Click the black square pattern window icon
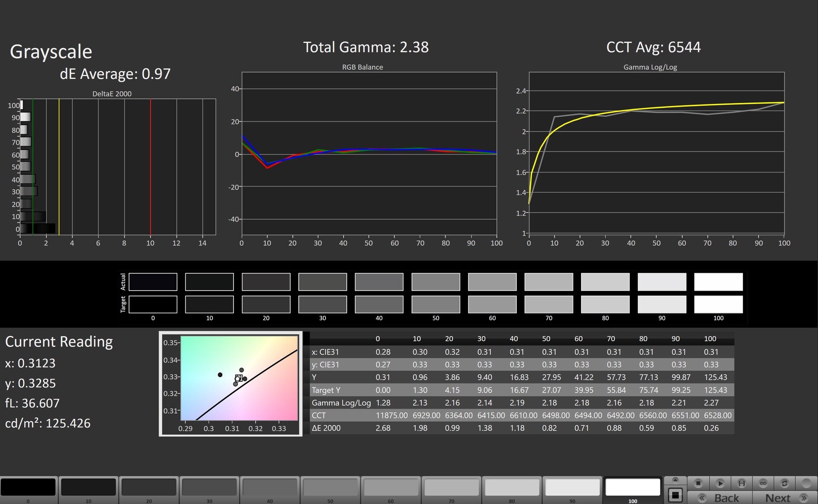Image resolution: width=818 pixels, height=504 pixels. point(675,495)
